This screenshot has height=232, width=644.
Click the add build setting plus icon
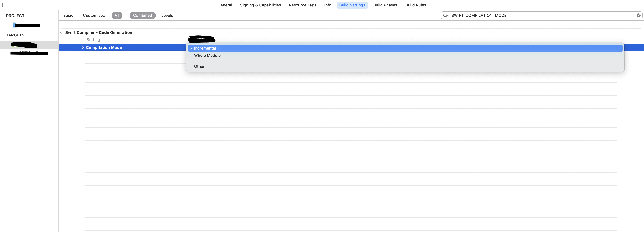(x=187, y=16)
